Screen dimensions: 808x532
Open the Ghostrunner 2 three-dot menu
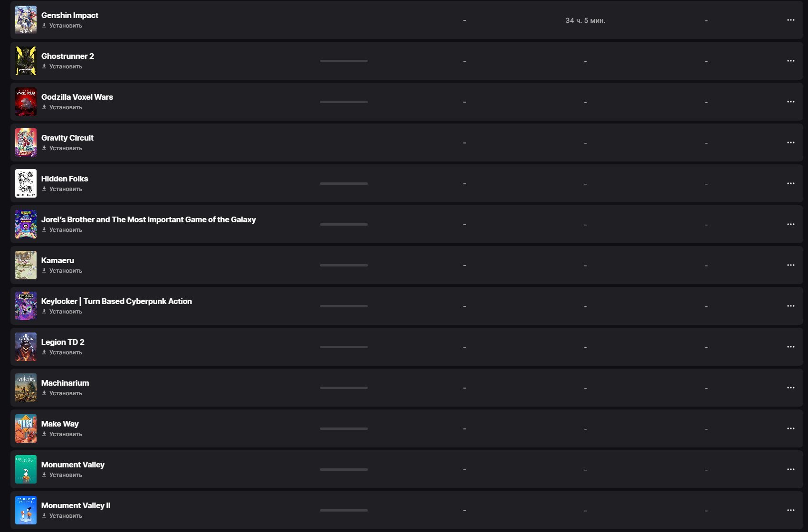point(790,61)
